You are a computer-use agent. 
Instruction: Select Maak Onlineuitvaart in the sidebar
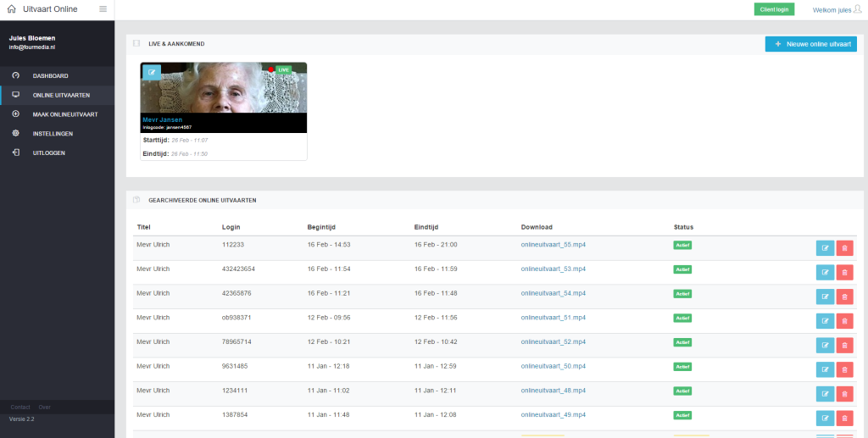(65, 114)
